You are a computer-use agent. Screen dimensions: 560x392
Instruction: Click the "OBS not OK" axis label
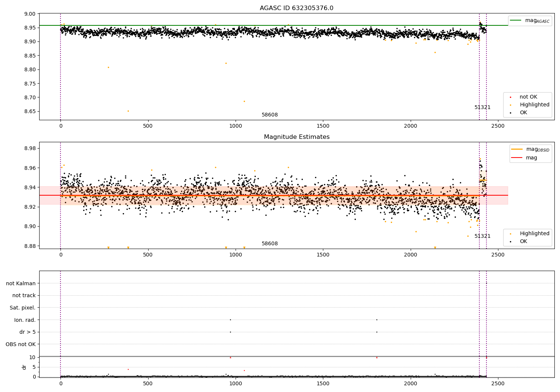[21, 345]
